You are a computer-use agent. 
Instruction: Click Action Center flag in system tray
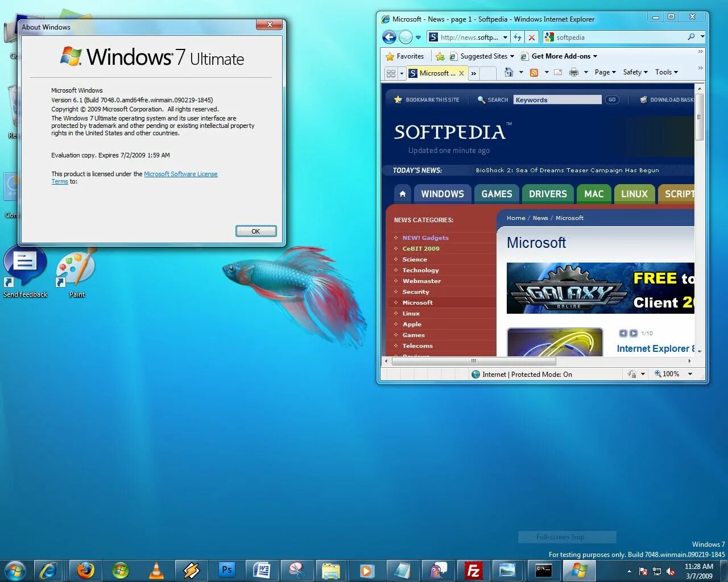coord(643,571)
